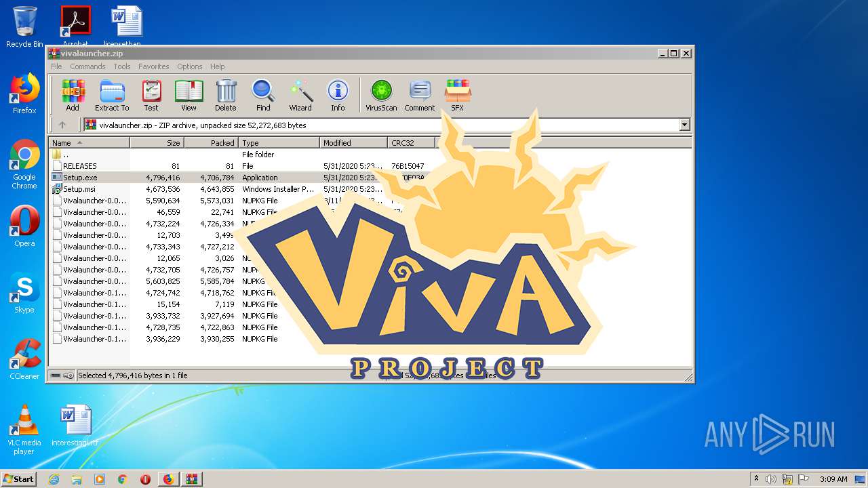Click the clock showing 3:09 AM
868x488 pixels.
click(833, 479)
